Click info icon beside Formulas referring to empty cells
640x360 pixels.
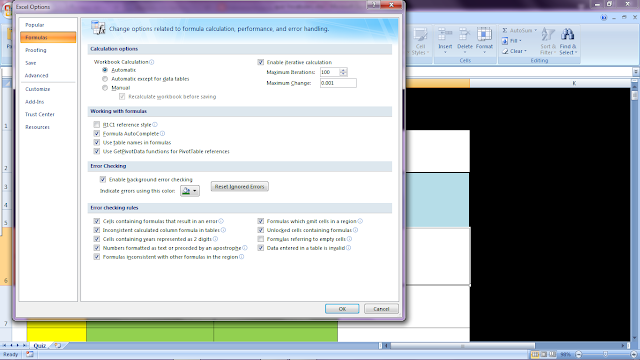349,239
